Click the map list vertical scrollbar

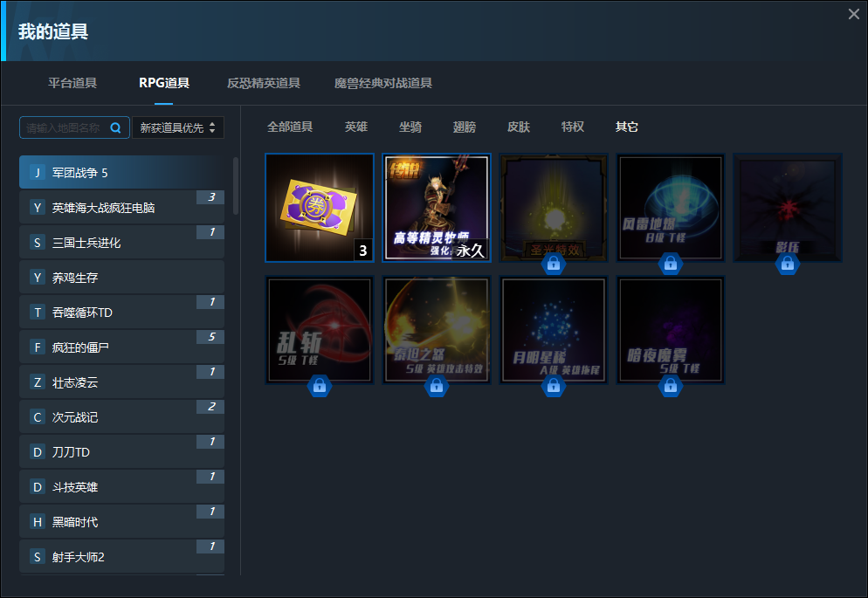tap(236, 186)
